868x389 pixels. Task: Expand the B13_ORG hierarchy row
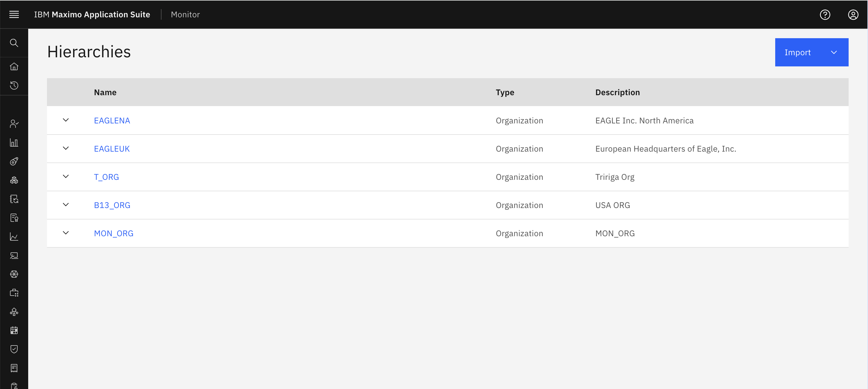(66, 204)
